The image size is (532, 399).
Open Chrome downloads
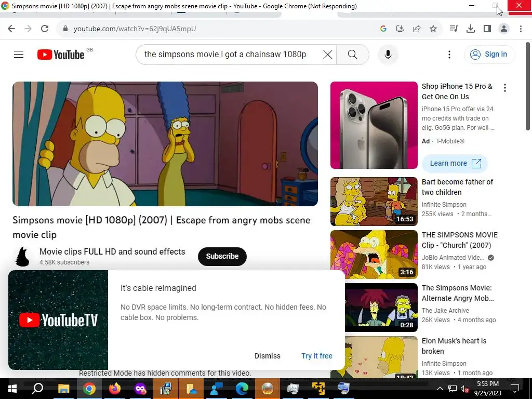click(x=470, y=29)
